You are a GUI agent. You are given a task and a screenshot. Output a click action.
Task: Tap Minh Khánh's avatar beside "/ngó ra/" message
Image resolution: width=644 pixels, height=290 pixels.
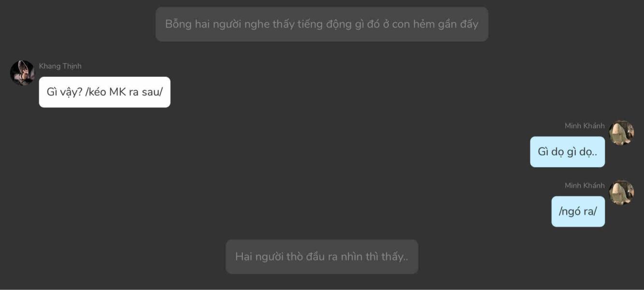pyautogui.click(x=621, y=192)
